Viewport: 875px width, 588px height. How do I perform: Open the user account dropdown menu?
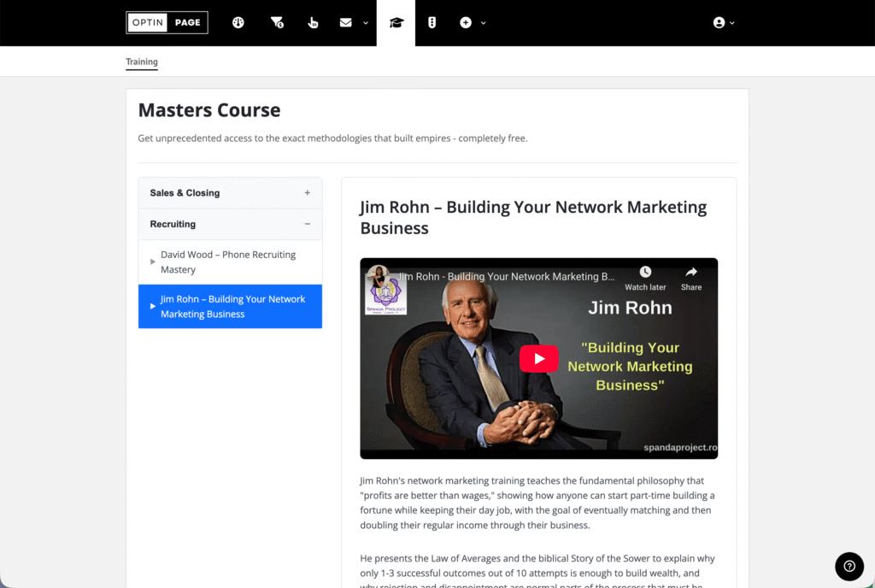point(724,23)
